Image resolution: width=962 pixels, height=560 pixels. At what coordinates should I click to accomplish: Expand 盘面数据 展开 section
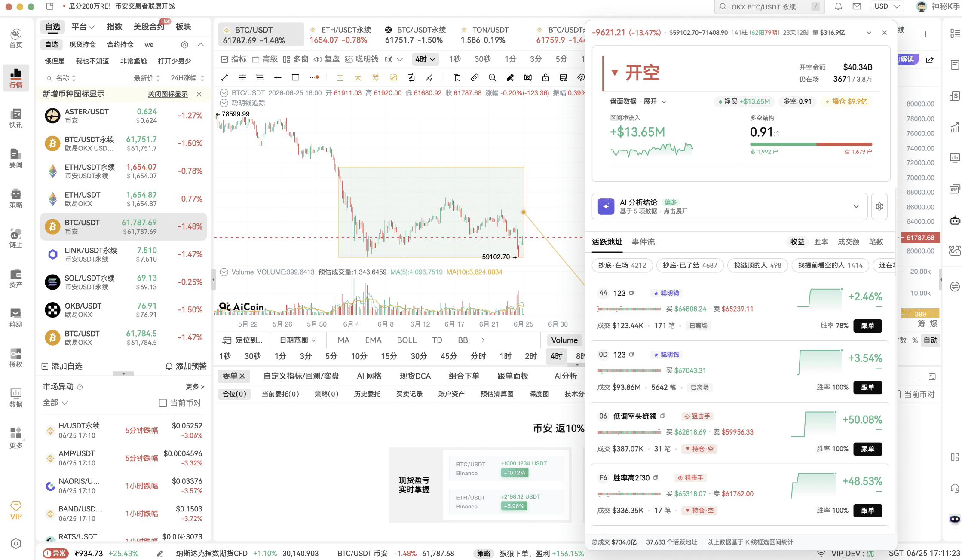tap(638, 101)
